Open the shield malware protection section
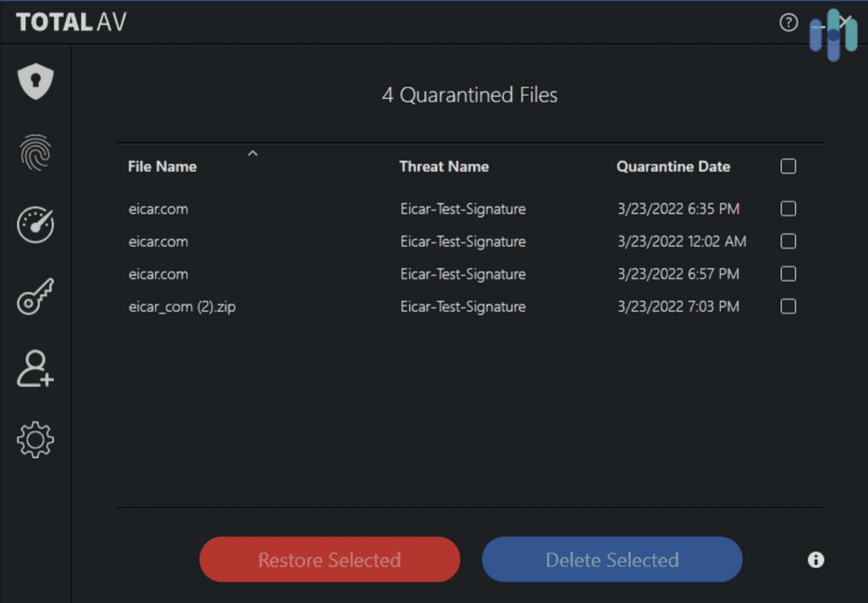Screen dimensions: 868x603 pyautogui.click(x=36, y=81)
